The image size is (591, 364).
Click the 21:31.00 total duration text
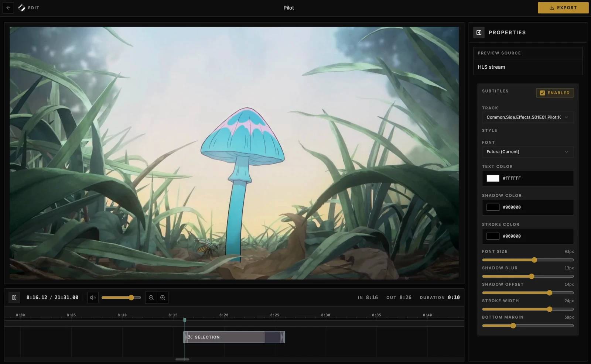click(x=66, y=298)
